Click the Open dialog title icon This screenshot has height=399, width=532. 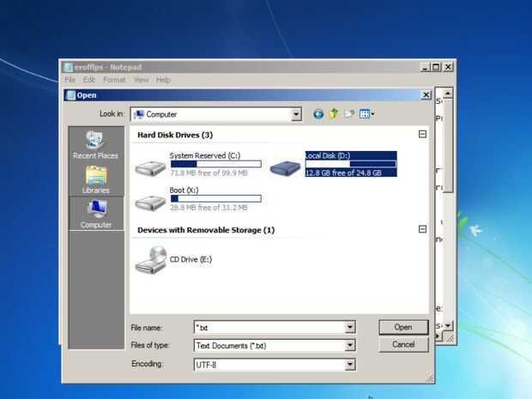point(70,95)
